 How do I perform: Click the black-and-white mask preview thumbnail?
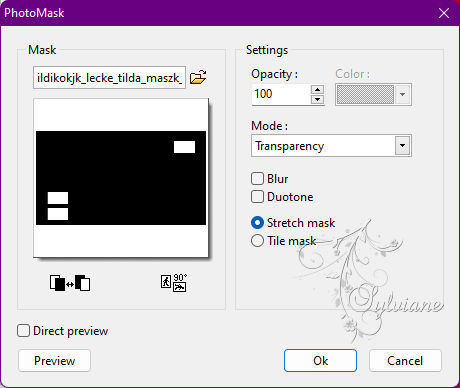pyautogui.click(x=121, y=178)
